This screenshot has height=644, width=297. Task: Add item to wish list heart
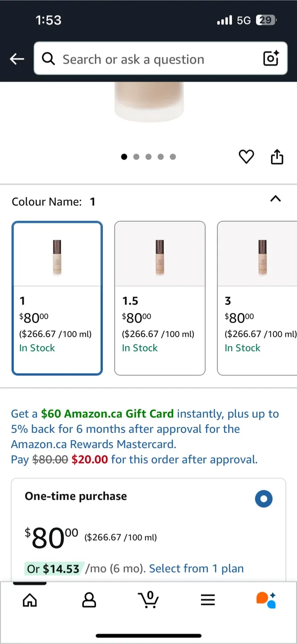point(246,157)
